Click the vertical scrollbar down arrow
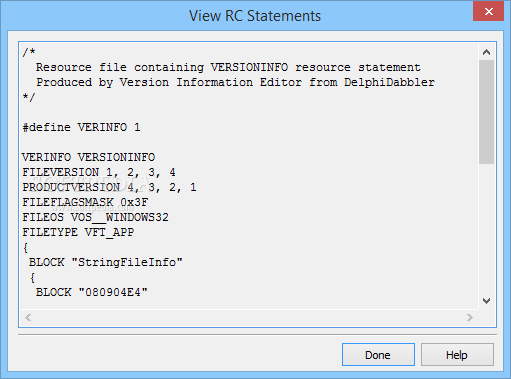The height and width of the screenshot is (379, 511). pyautogui.click(x=486, y=301)
